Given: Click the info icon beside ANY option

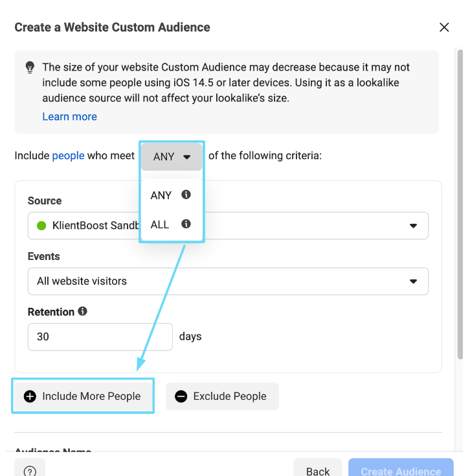Looking at the screenshot, I should click(x=186, y=195).
